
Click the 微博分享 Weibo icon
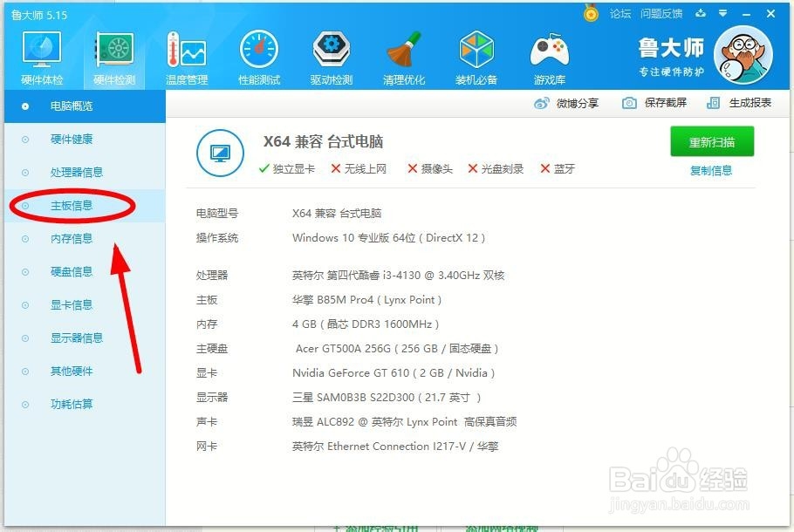(x=541, y=103)
